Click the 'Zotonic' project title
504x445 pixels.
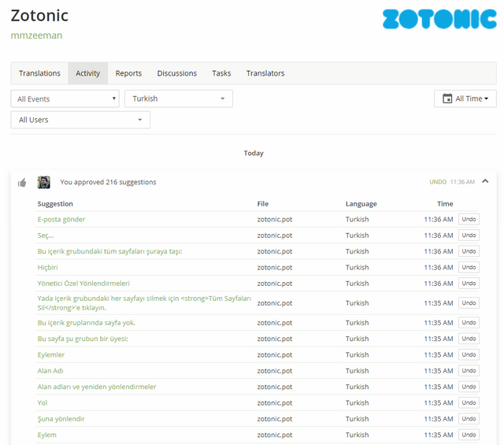click(x=39, y=16)
